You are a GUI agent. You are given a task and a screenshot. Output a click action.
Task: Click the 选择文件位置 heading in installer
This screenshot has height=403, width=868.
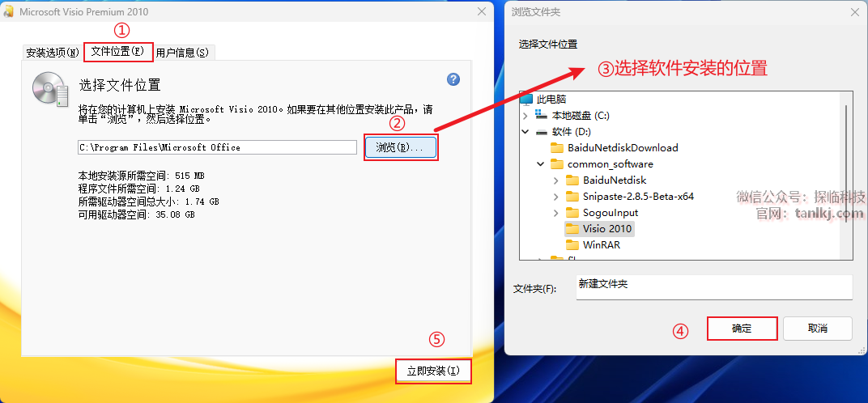point(120,85)
